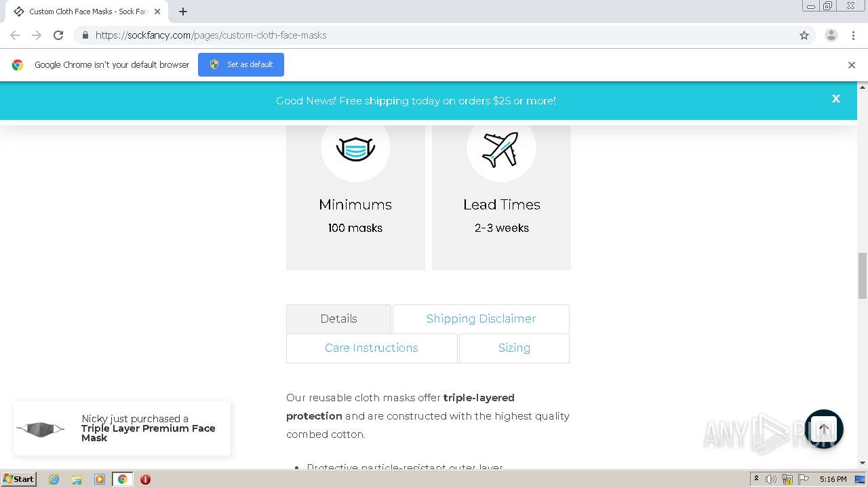Click the volume speaker tray icon
The height and width of the screenshot is (488, 868).
pyautogui.click(x=771, y=479)
